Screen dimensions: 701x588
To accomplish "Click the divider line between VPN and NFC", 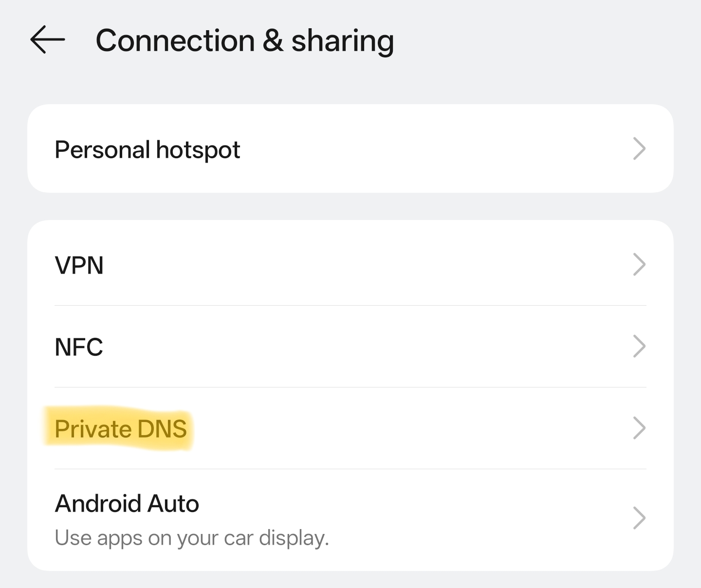I will 350,306.
